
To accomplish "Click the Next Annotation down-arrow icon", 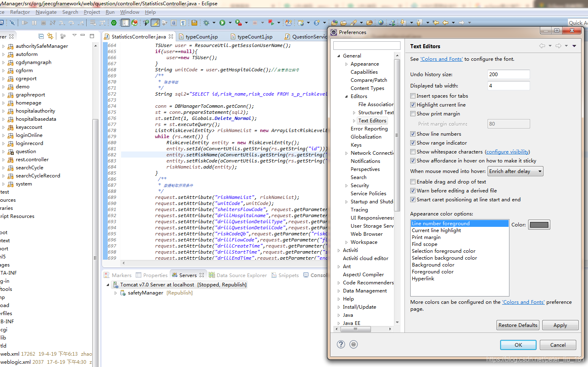I will pyautogui.click(x=403, y=23).
